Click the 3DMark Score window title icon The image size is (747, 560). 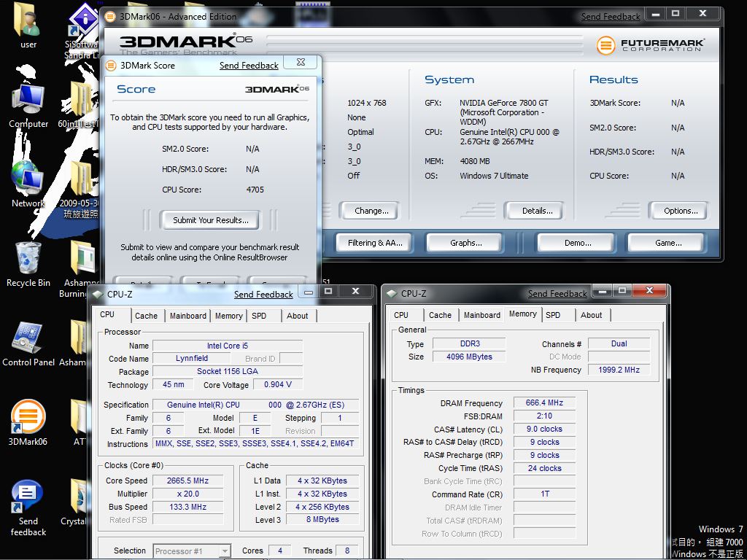pyautogui.click(x=111, y=65)
